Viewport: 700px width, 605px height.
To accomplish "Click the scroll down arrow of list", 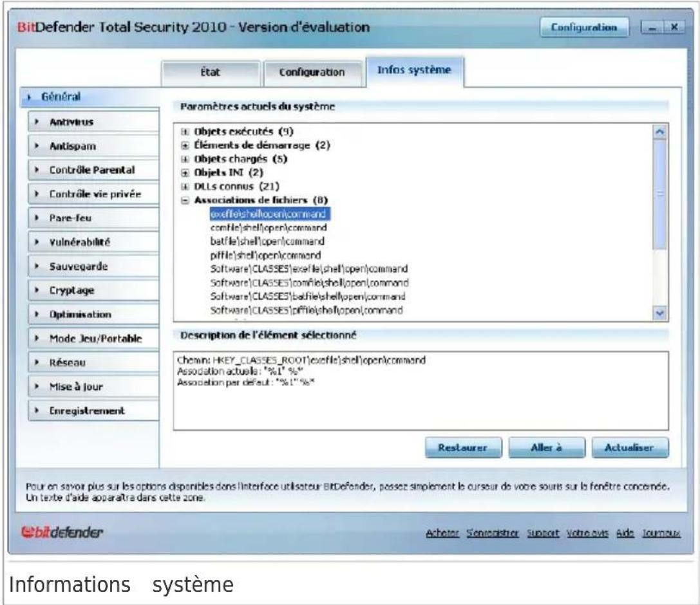I will click(x=660, y=313).
